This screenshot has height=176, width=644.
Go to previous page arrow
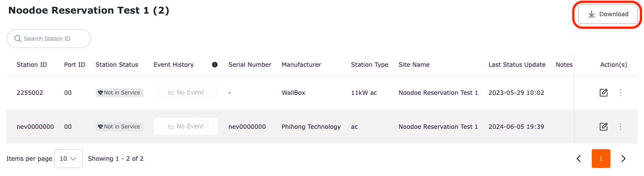[x=578, y=159]
